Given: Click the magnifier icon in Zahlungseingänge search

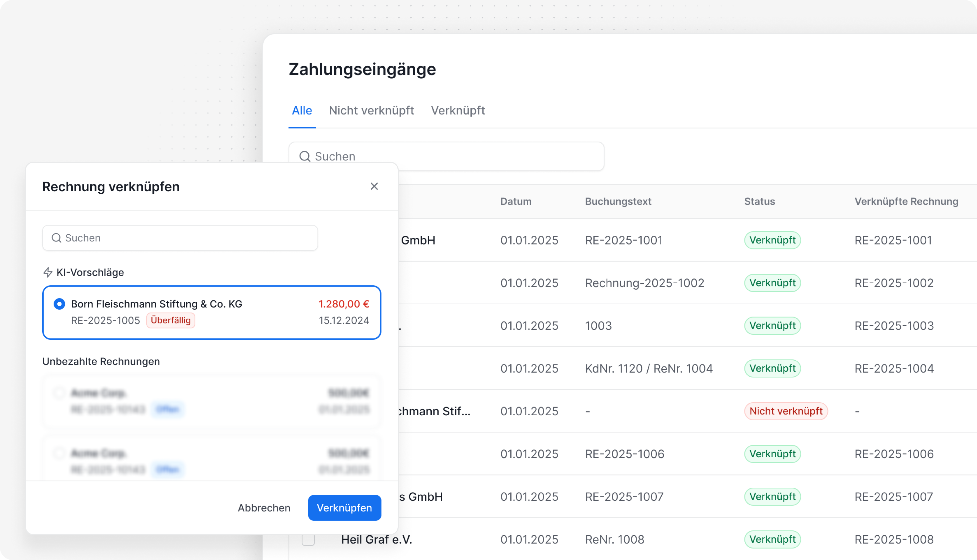Looking at the screenshot, I should tap(305, 156).
